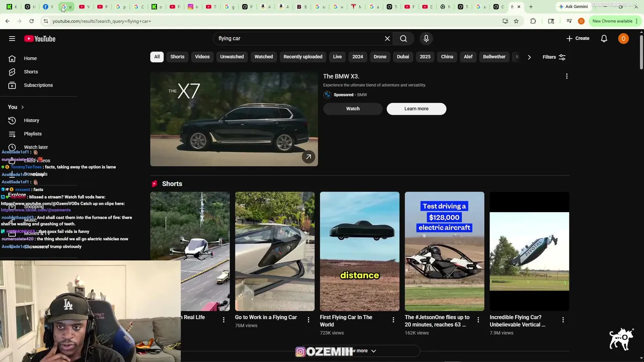The height and width of the screenshot is (362, 644).
Task: Click the Create button
Action: (x=578, y=38)
